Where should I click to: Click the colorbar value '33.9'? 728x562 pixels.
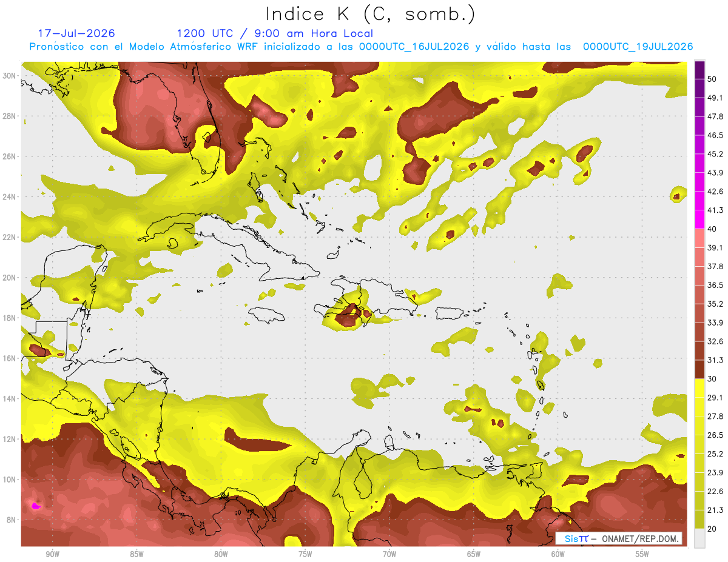coord(715,323)
